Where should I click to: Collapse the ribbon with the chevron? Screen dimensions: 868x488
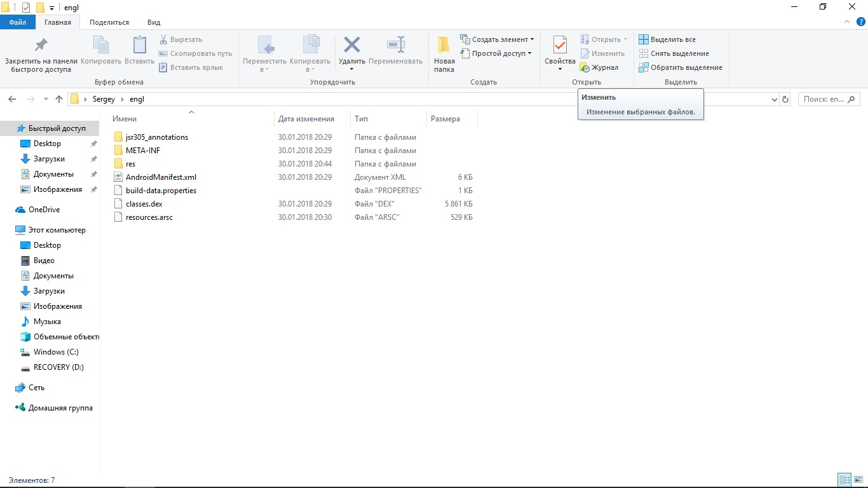coord(846,22)
